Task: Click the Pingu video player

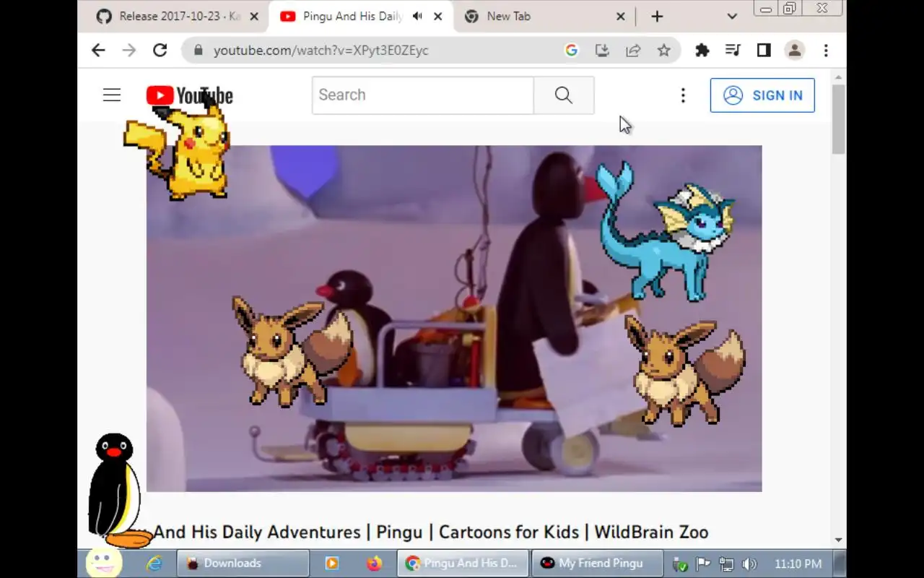Action: [x=454, y=319]
